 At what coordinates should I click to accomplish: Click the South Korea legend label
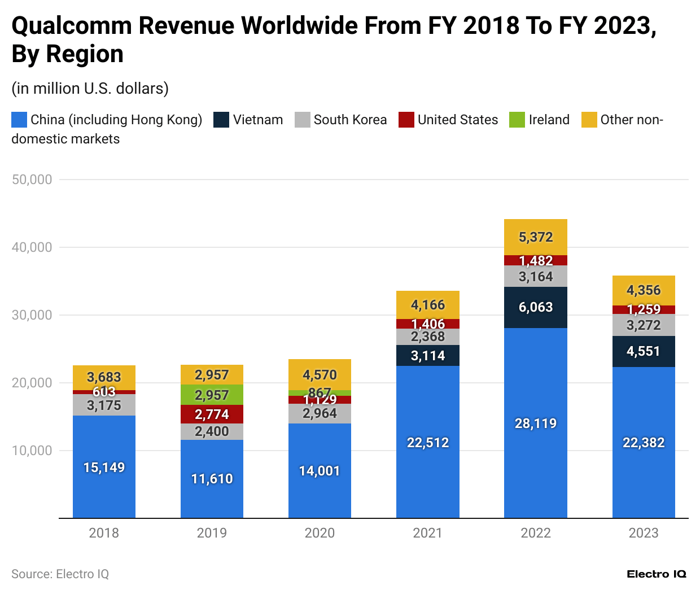pyautogui.click(x=350, y=120)
